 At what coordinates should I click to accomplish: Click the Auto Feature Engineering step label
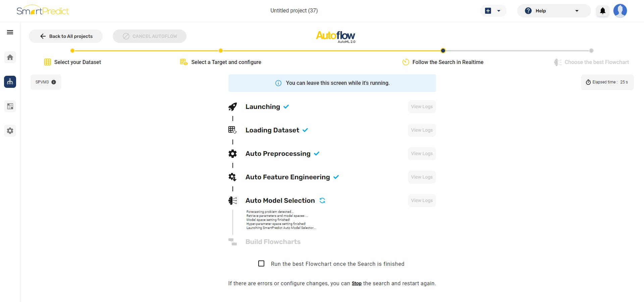288,177
